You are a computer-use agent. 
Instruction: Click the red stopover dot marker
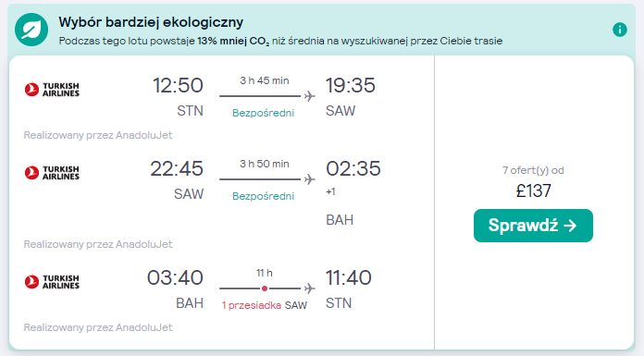(265, 288)
